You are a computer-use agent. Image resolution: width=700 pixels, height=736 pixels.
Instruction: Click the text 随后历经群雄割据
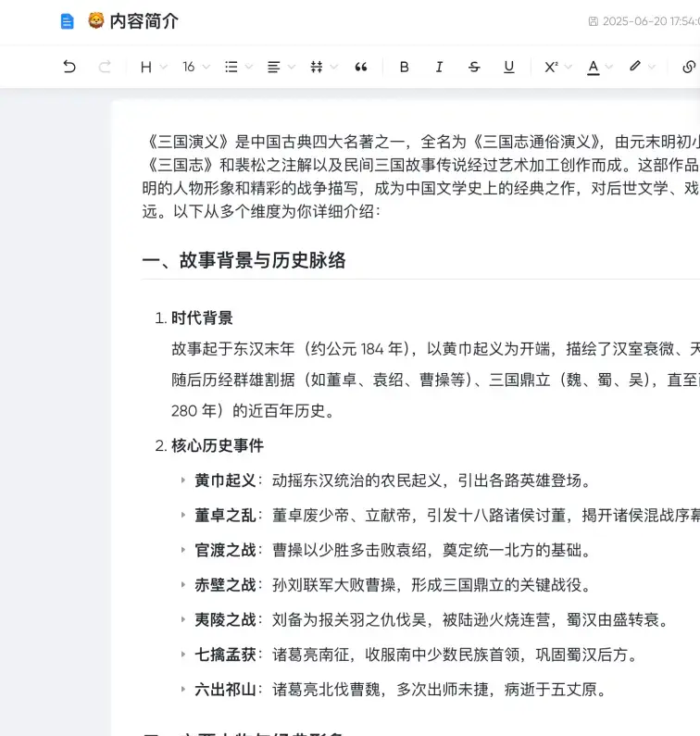[232, 380]
